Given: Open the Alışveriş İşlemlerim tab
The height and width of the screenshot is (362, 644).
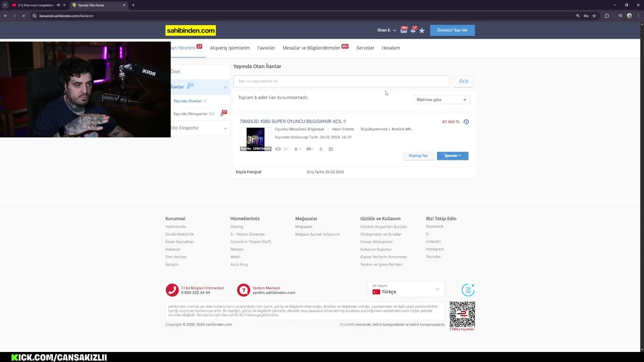Looking at the screenshot, I should [x=229, y=48].
